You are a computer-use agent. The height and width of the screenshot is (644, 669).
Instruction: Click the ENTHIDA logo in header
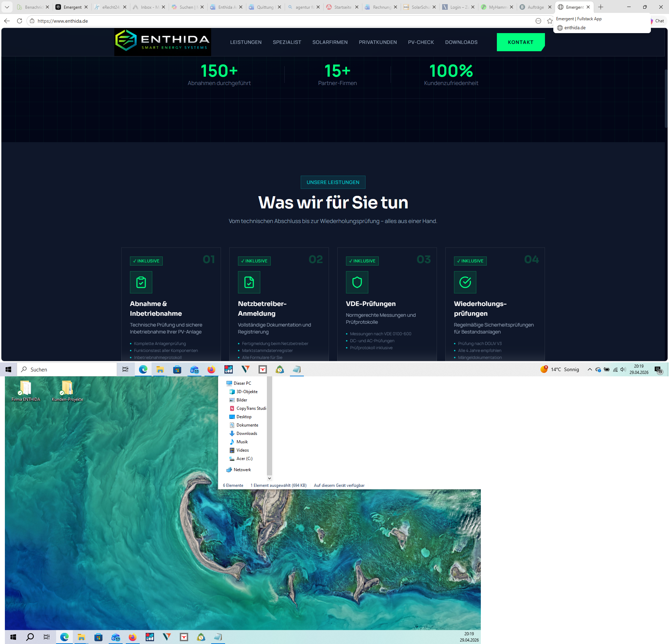162,42
